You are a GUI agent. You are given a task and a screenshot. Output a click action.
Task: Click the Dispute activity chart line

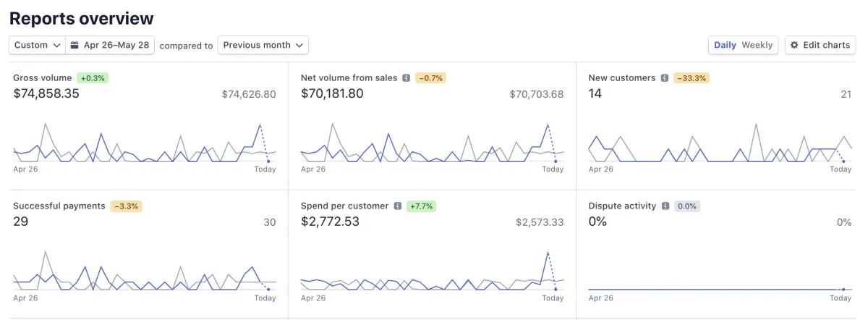pyautogui.click(x=716, y=290)
